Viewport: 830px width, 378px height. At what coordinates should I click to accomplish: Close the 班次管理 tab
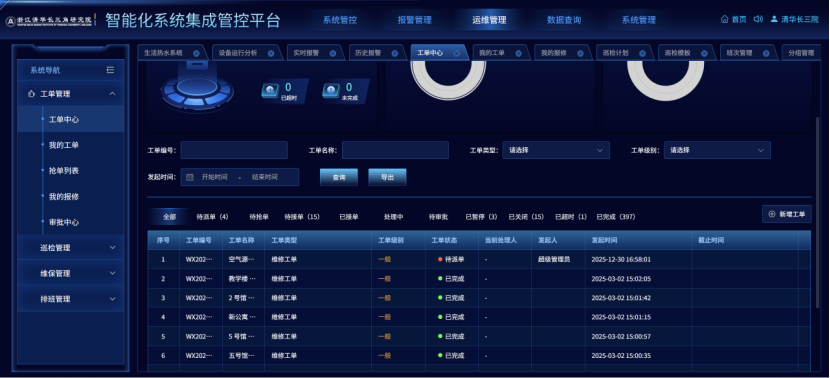coord(766,53)
